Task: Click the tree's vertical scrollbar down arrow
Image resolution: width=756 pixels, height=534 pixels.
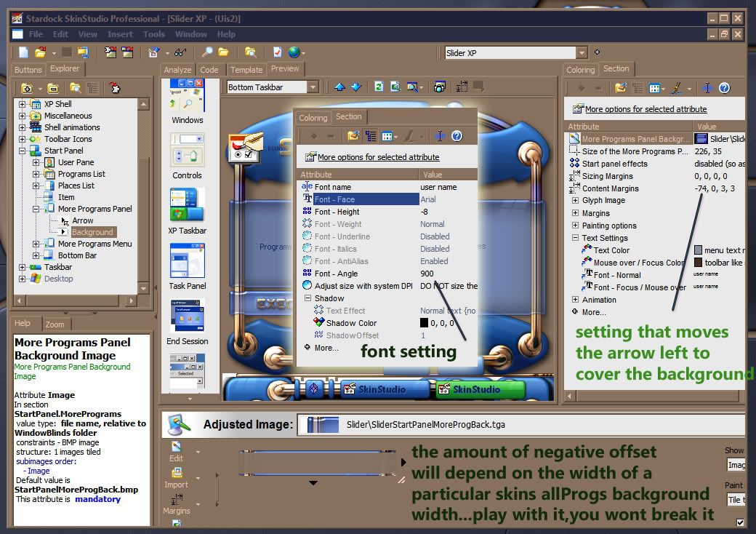Action: click(x=143, y=289)
